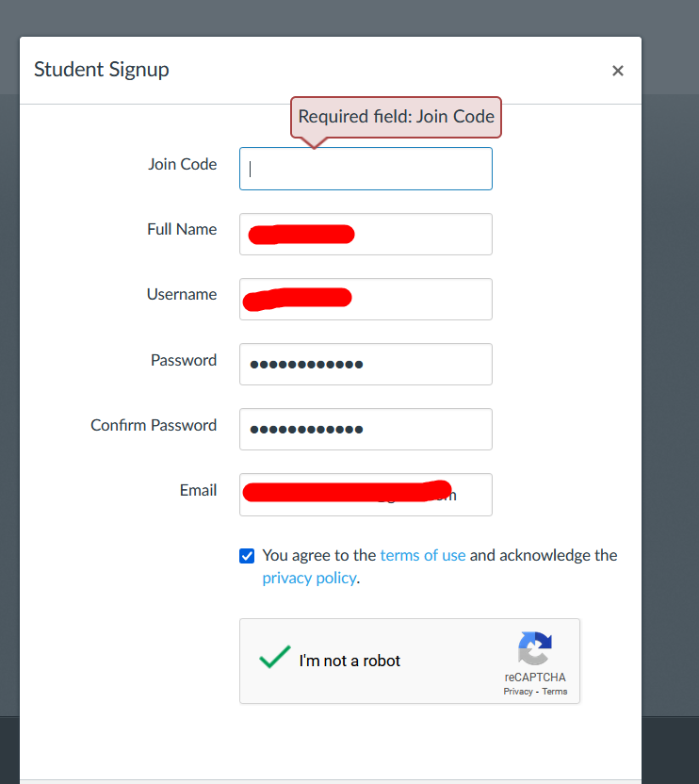
Task: Click inside the reCAPTCHA widget box
Action: coord(410,661)
